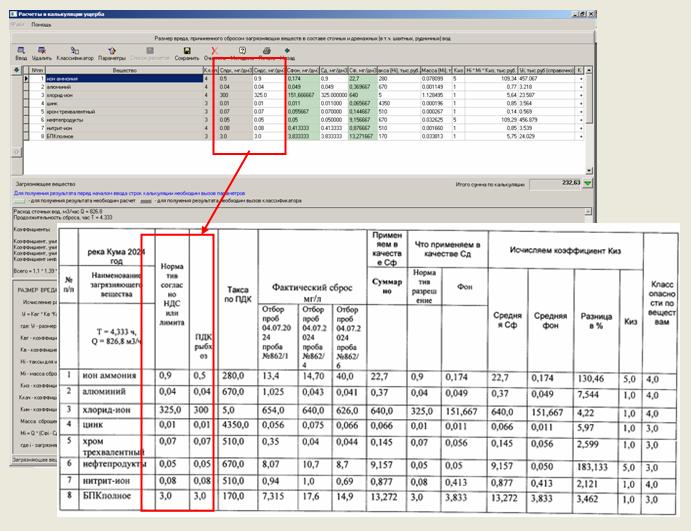Click the Ввод toolbar icon

click(20, 52)
